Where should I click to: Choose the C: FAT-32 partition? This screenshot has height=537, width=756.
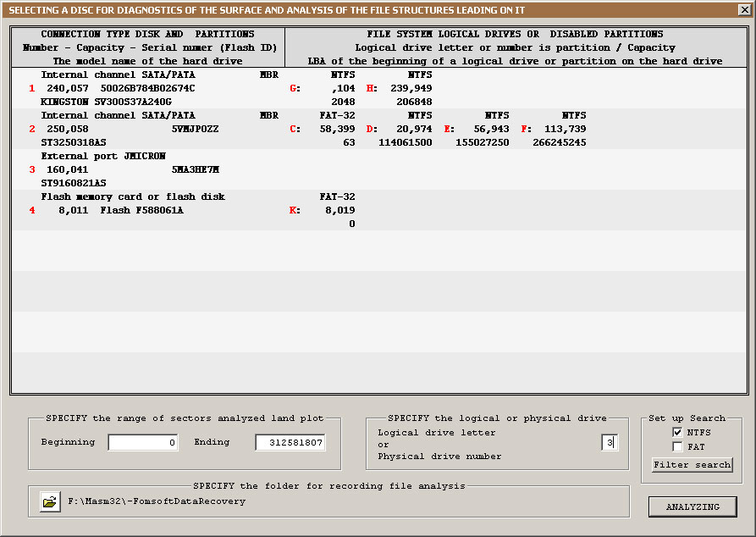(x=295, y=129)
